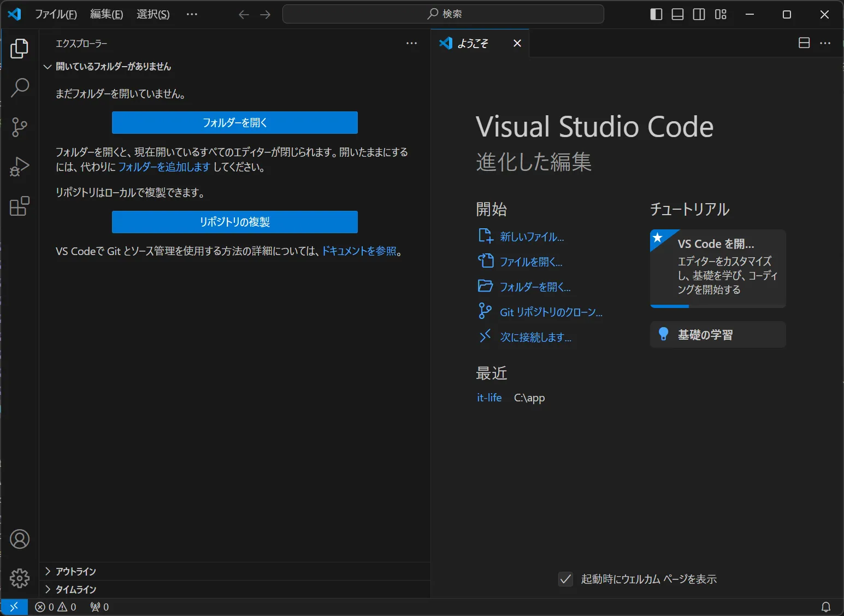Screen dimensions: 844x616
Task: Open the ファイル(F) menu
Action: (x=56, y=14)
